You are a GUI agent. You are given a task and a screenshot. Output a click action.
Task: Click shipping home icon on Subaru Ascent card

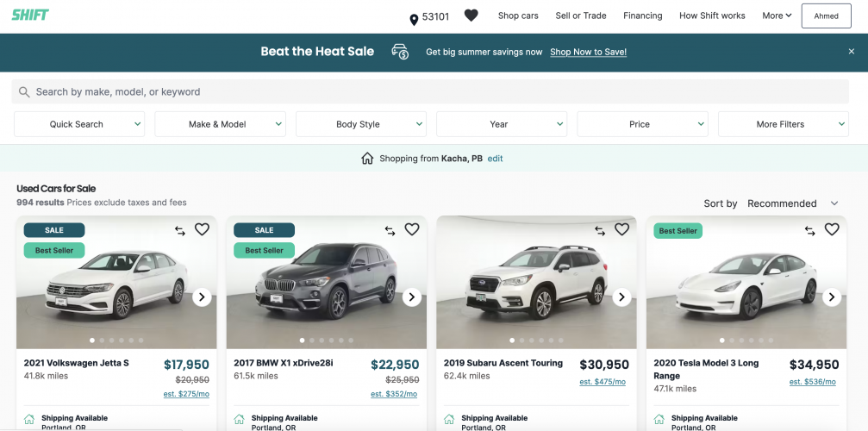449,420
